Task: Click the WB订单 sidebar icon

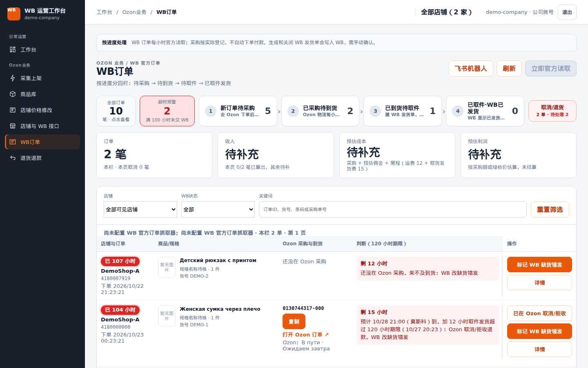Action: (13, 142)
